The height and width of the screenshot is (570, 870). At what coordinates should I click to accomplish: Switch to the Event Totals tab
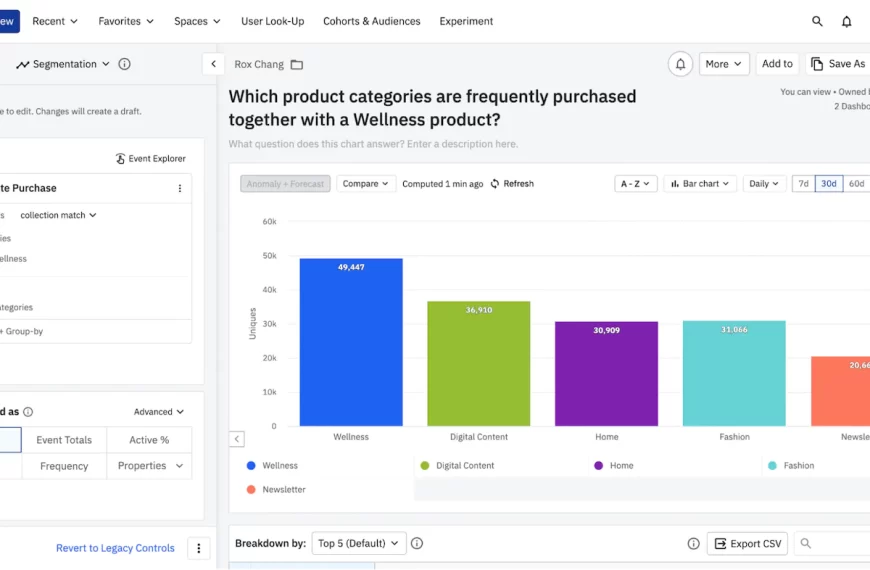(64, 440)
